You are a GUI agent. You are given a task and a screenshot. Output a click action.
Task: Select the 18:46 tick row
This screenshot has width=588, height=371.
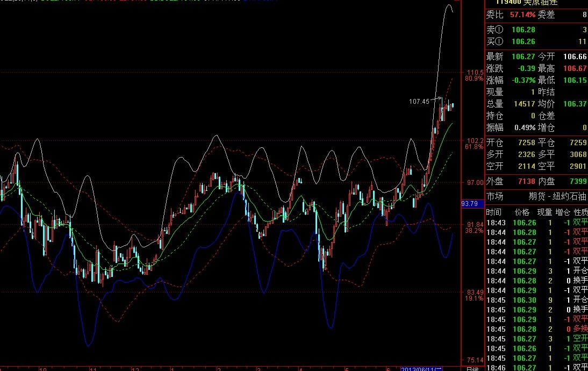(536, 368)
